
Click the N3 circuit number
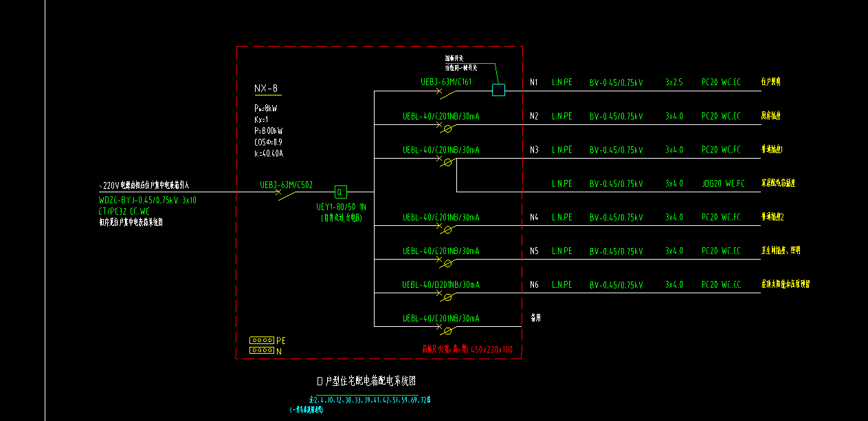tap(534, 150)
